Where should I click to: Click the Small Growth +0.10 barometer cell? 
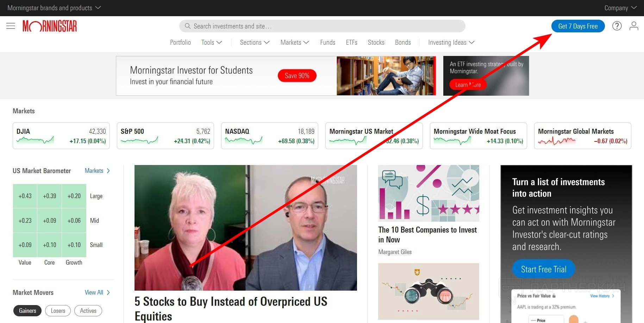pyautogui.click(x=74, y=245)
